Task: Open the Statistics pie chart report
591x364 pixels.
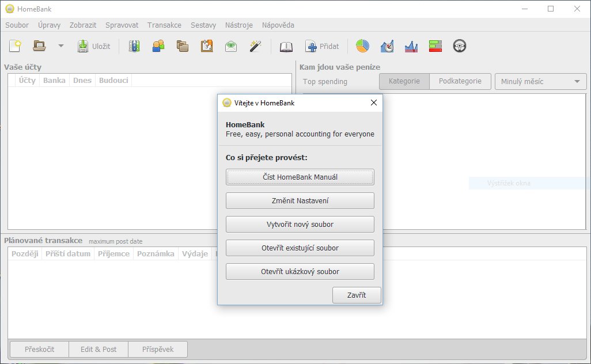Action: (x=362, y=46)
